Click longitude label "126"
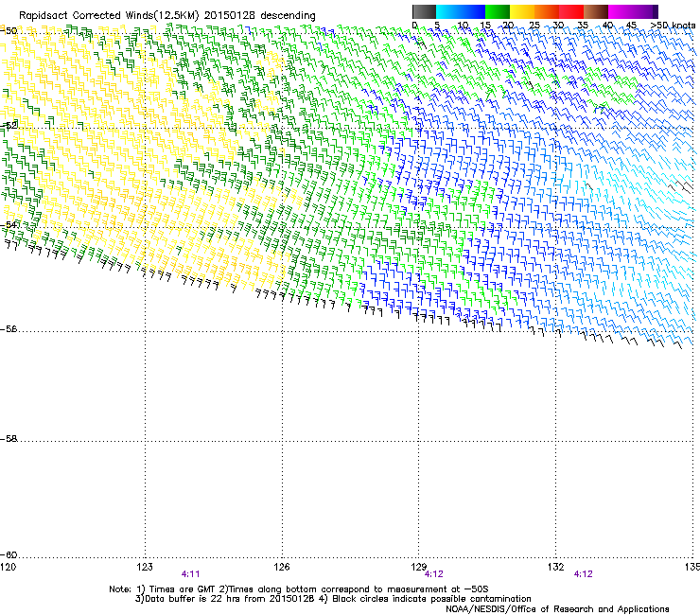700x615 pixels. [282, 567]
